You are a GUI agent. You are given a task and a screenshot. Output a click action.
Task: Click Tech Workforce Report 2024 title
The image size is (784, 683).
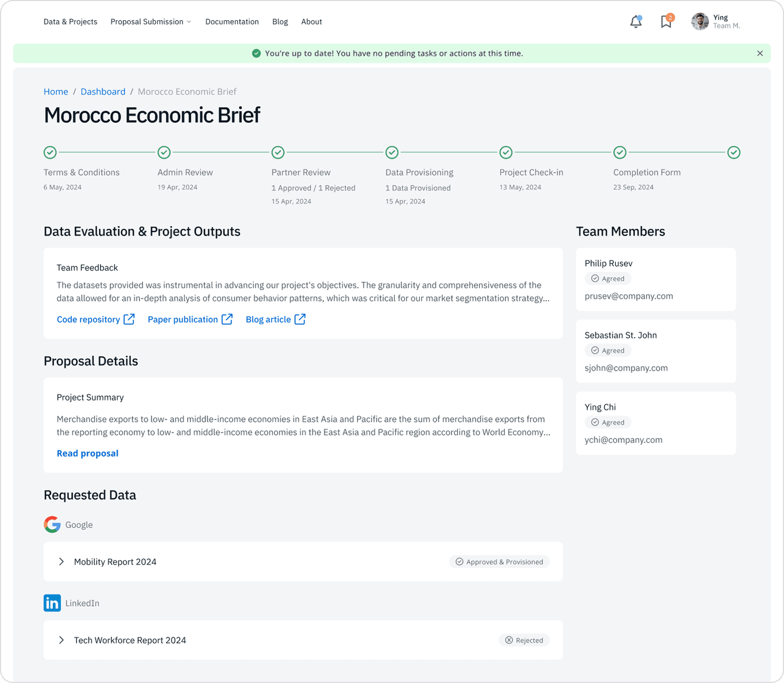130,640
